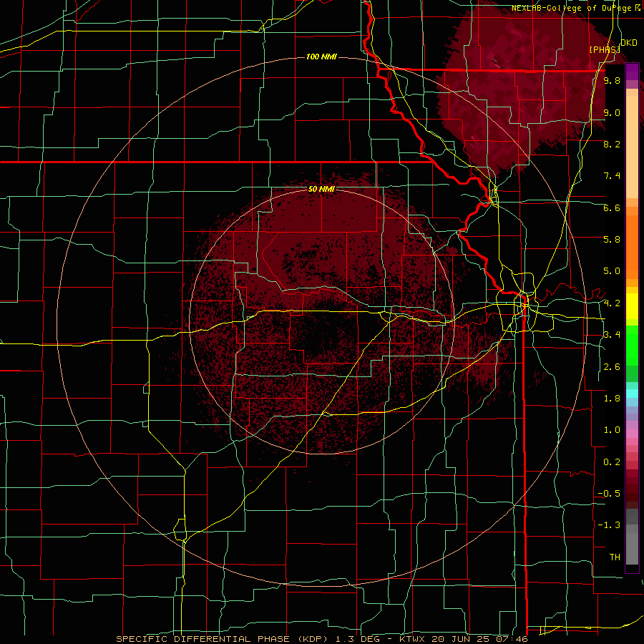Click the "NEXLAB-College of DuPage" credit text
This screenshot has height=644, width=644.
click(572, 8)
